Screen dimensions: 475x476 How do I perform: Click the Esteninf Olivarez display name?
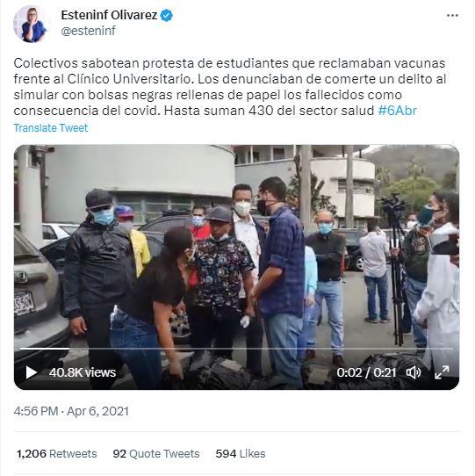[x=109, y=15]
